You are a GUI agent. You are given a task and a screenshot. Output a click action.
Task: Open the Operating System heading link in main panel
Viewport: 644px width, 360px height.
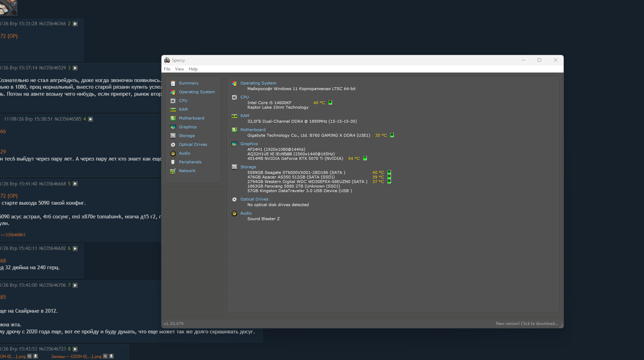click(258, 83)
